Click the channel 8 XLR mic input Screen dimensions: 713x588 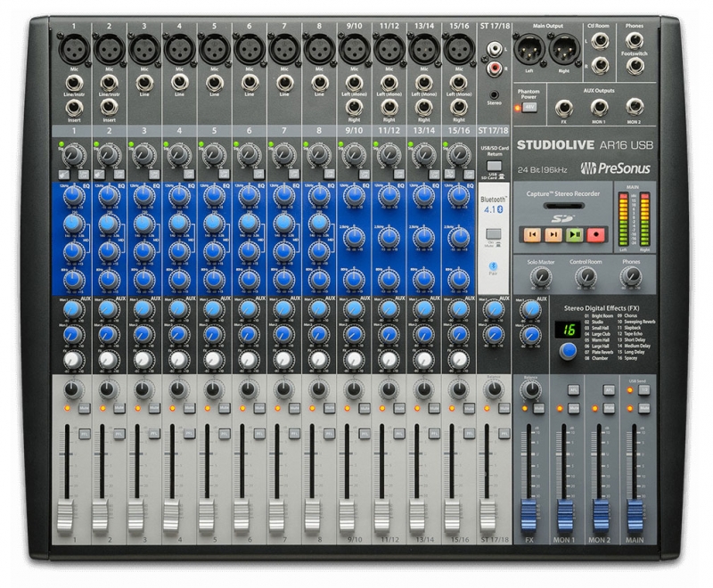(319, 49)
